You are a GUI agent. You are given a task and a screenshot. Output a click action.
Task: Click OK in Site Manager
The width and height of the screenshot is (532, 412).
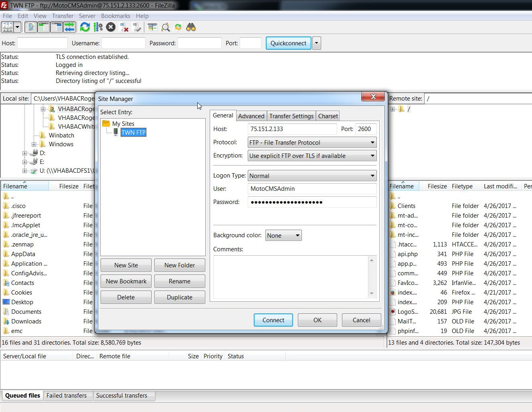coord(318,320)
